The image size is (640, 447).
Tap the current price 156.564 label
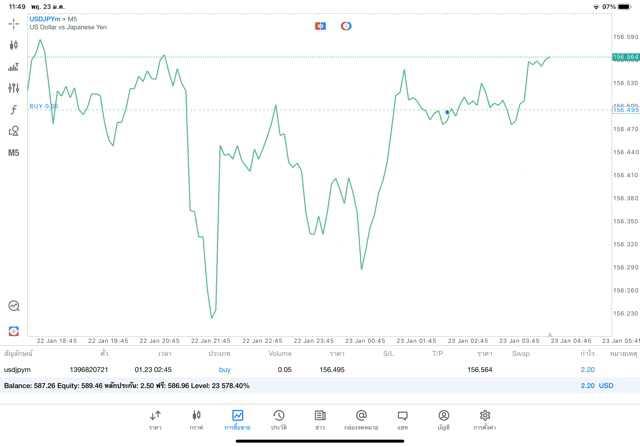pyautogui.click(x=625, y=57)
